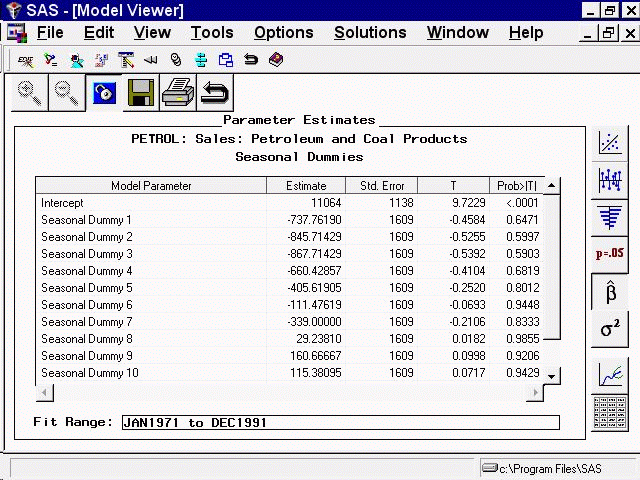Click the estimate value -867.71429
Viewport: 640px width, 480px height.
point(314,254)
